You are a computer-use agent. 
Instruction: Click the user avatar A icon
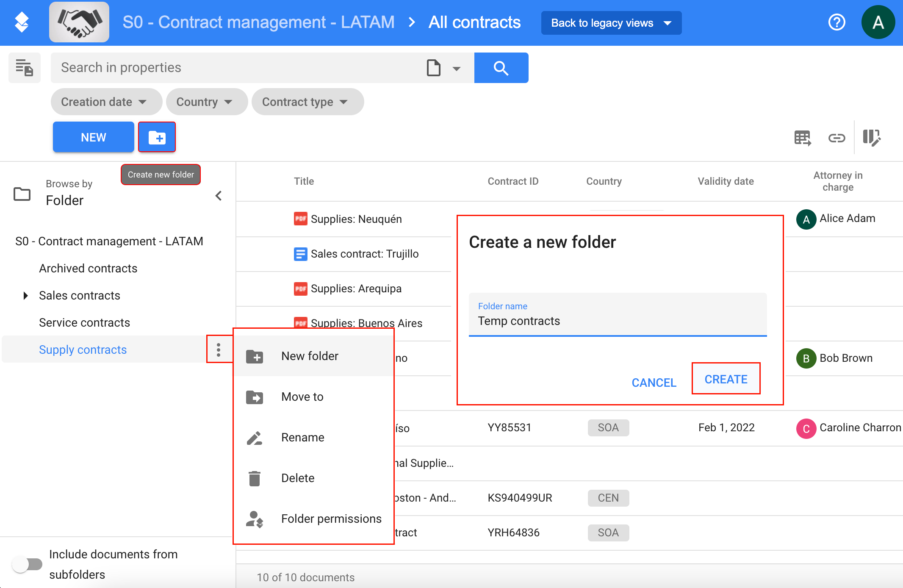click(x=878, y=22)
